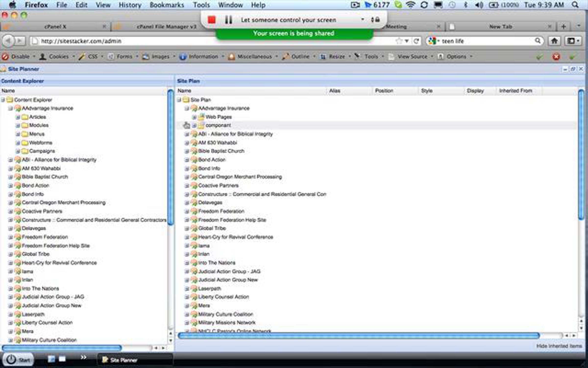The image size is (588, 368).
Task: Click the Site Plan horizontal scrollbar
Action: point(359,336)
